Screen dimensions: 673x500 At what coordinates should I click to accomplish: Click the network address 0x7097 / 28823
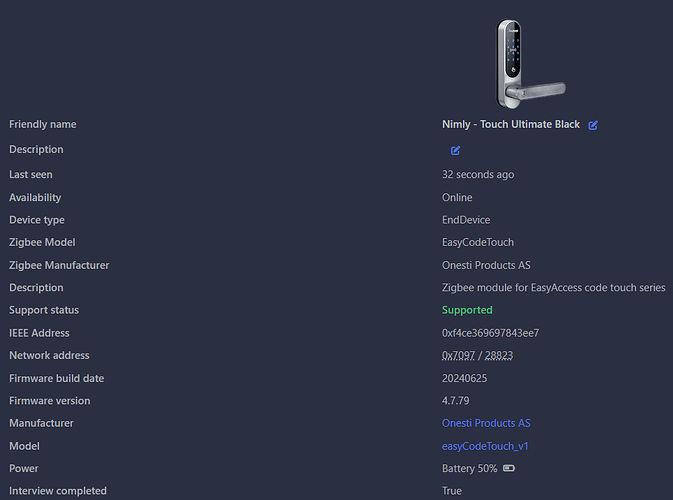477,355
